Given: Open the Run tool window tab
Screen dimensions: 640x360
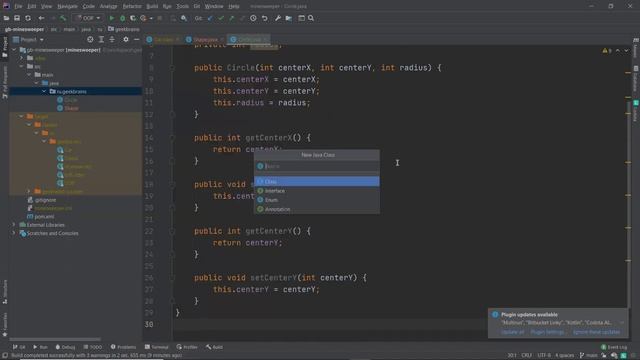Looking at the screenshot, I should point(40,347).
